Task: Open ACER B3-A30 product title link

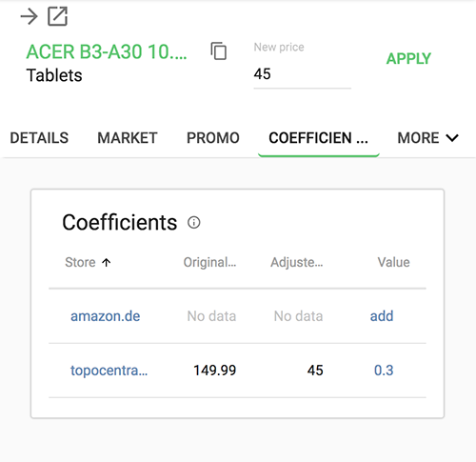Action: 107,51
